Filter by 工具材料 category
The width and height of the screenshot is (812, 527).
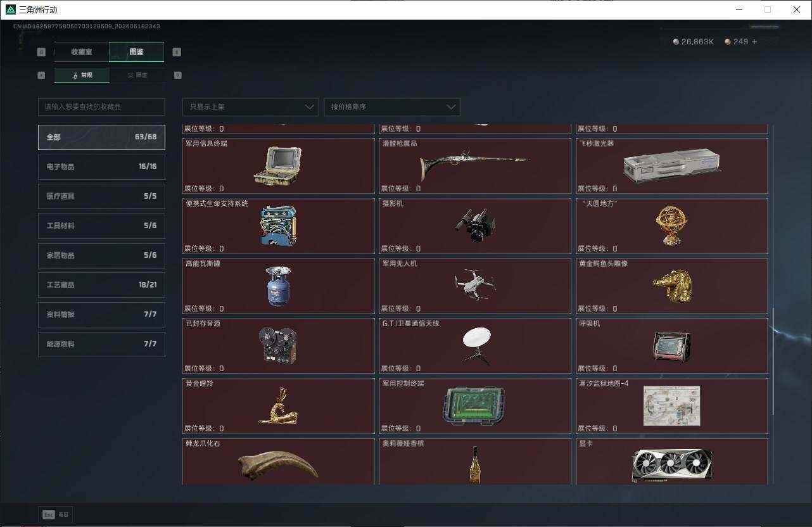coord(101,225)
